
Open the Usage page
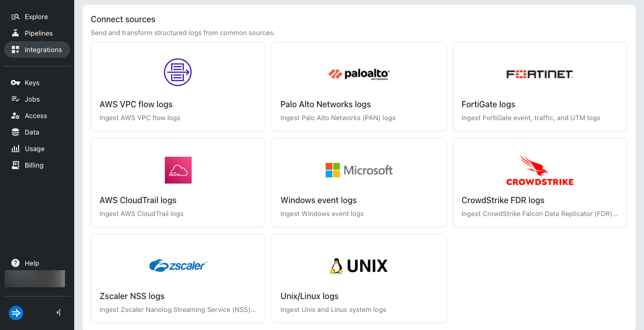tap(37, 148)
